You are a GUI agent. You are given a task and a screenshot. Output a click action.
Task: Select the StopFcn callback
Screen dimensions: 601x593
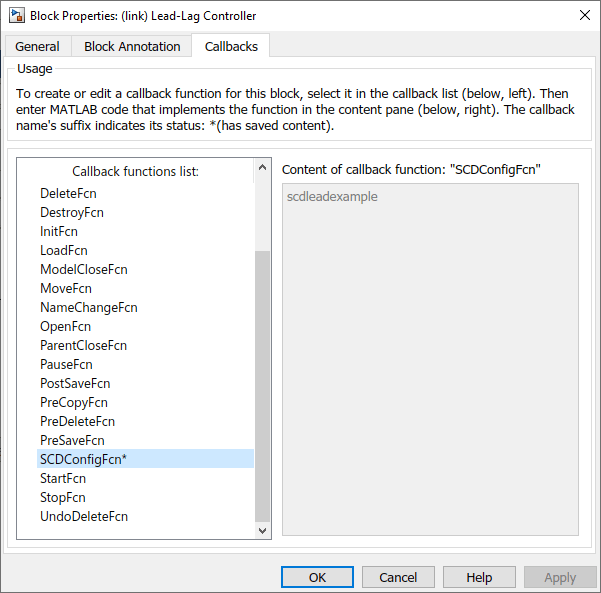point(63,497)
